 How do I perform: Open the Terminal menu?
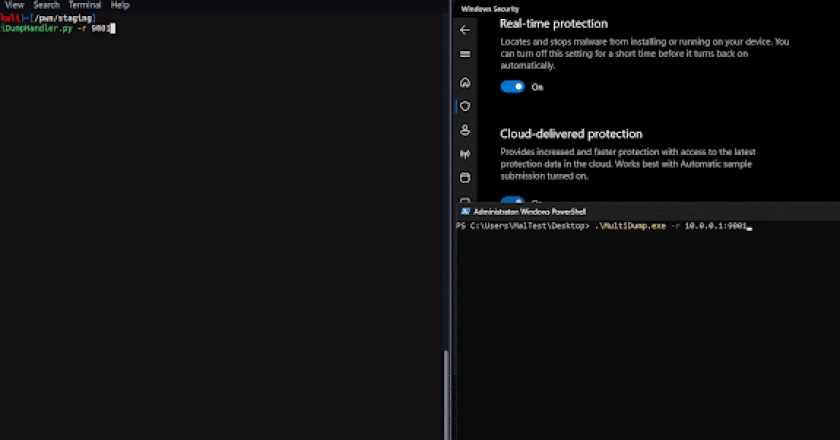(x=85, y=5)
